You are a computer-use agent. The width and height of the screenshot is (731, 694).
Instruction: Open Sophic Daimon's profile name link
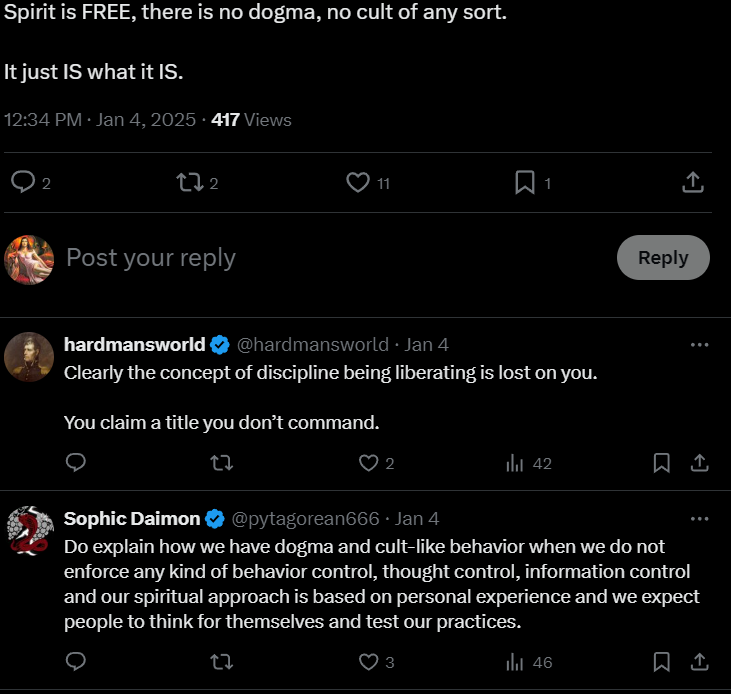point(132,518)
